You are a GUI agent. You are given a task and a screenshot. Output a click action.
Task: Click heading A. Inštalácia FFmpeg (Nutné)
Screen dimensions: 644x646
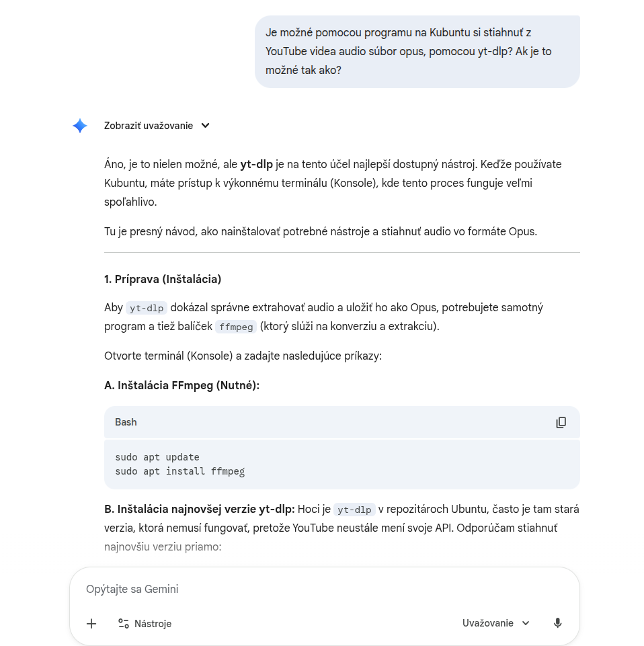tap(182, 385)
